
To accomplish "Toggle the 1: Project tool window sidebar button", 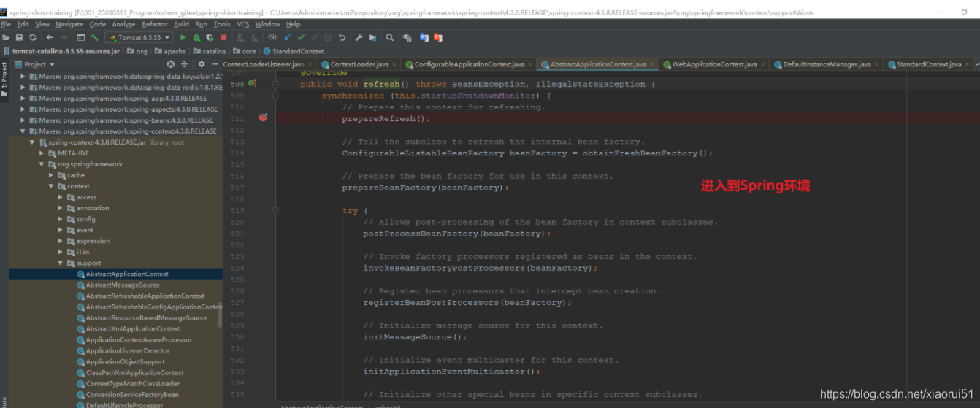I will coord(4,77).
